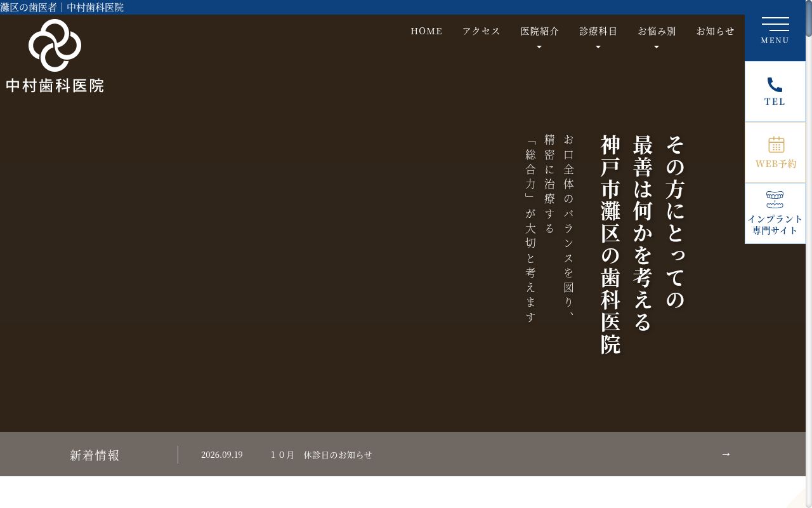812x508 pixels.
Task: Click the 新着情報 heading
Action: [x=95, y=455]
